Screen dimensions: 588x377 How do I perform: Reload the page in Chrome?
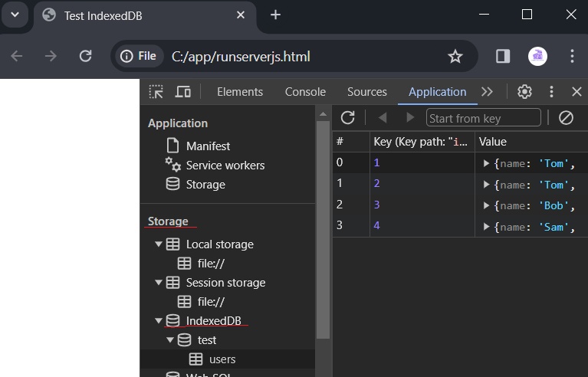[86, 56]
